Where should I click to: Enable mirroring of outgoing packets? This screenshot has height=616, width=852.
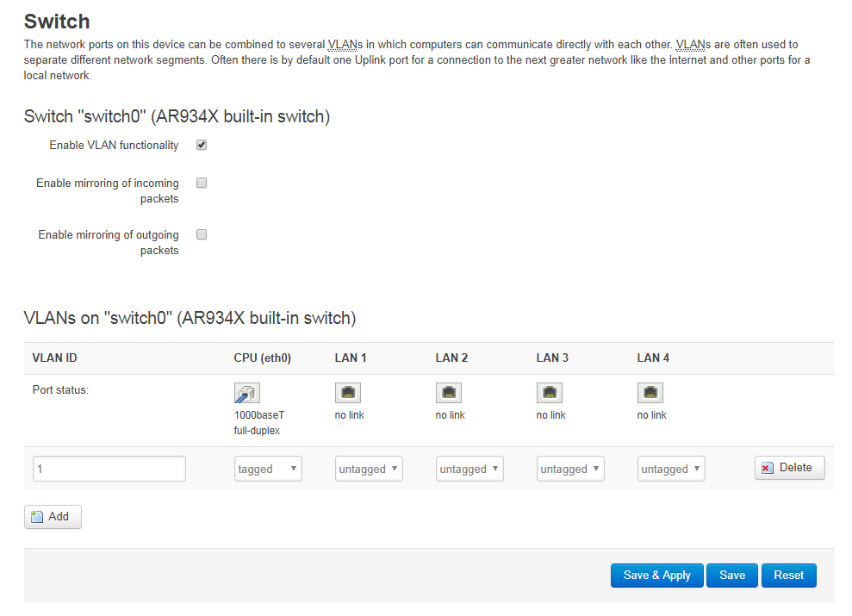(x=202, y=234)
